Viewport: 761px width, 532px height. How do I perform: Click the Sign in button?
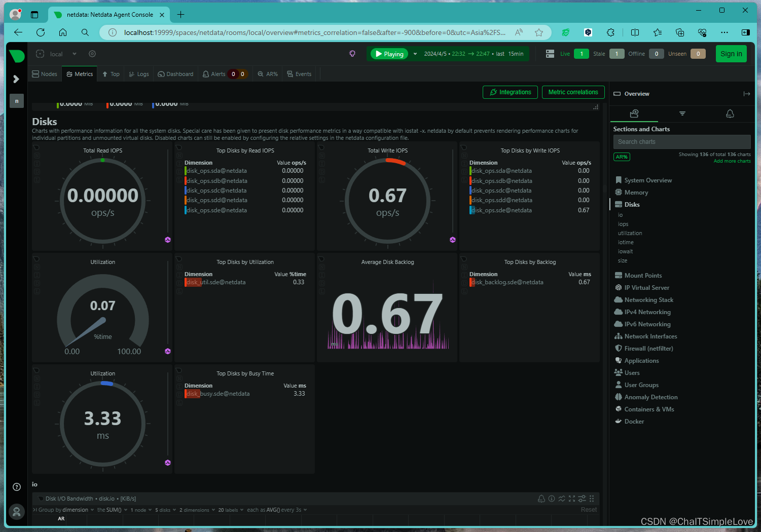pos(731,54)
